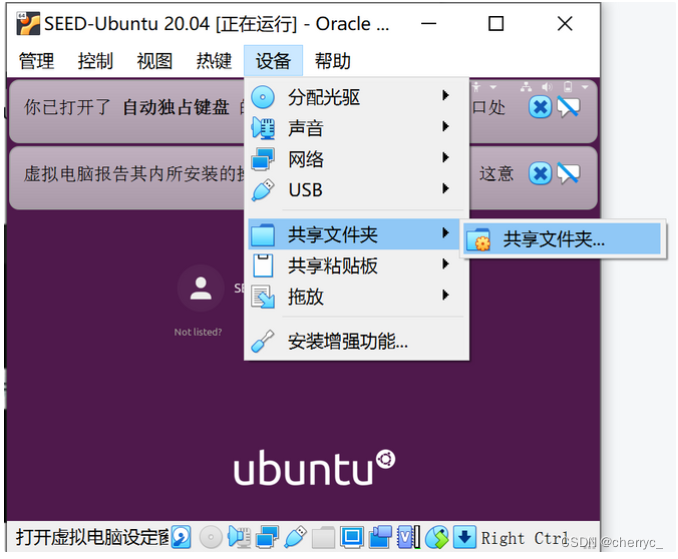Click the Ubuntu top bar network icon

(x=526, y=87)
